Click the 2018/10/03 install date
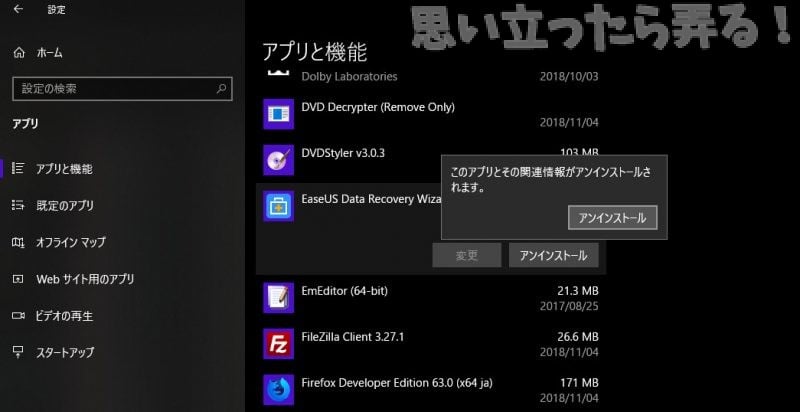The image size is (800, 412). (569, 77)
